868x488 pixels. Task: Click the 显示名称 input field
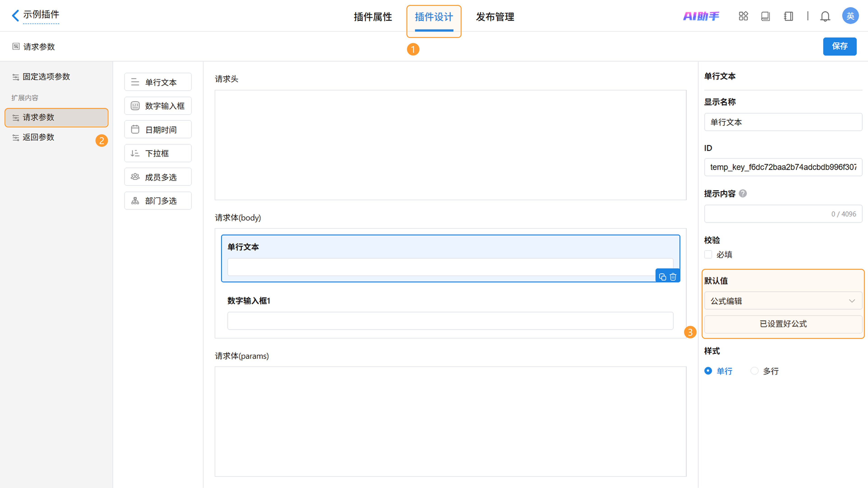783,122
